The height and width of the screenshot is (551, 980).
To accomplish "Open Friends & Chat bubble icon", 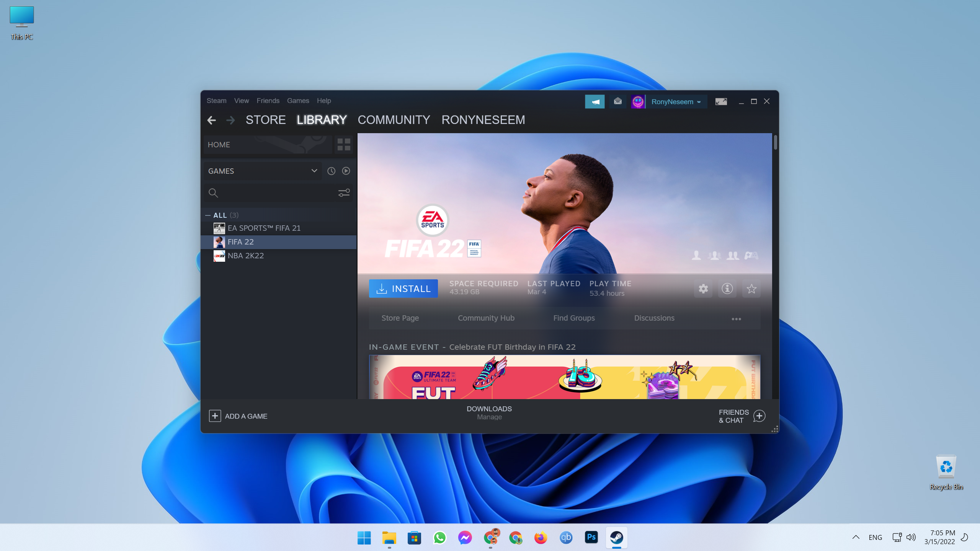I will pos(759,416).
